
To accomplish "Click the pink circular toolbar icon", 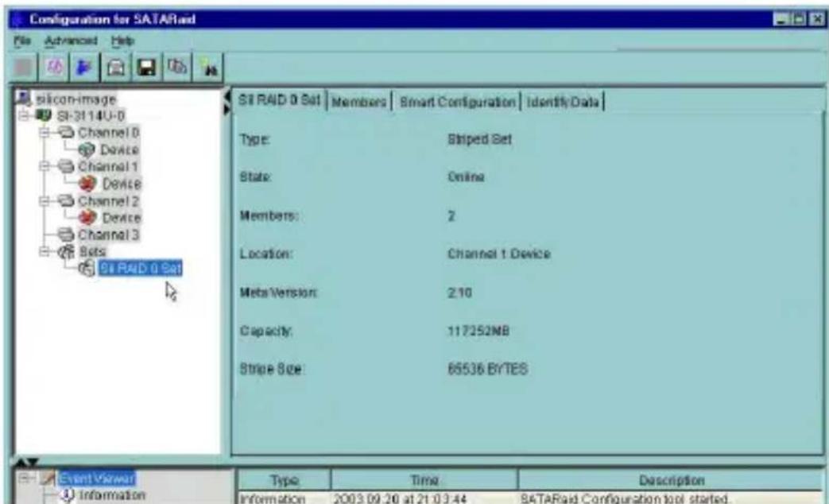I will coord(55,68).
